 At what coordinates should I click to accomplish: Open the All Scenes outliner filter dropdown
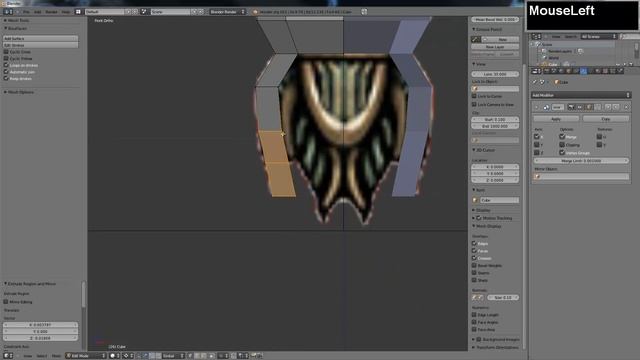(598, 37)
